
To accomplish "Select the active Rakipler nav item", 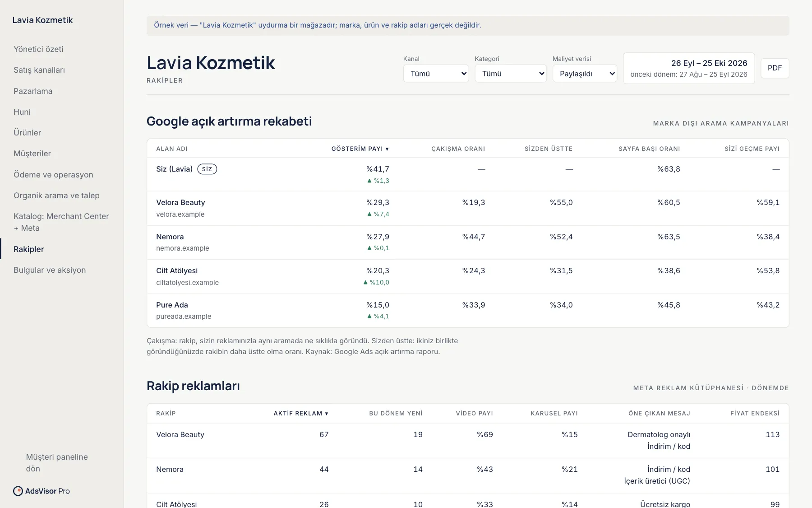I will tap(29, 249).
